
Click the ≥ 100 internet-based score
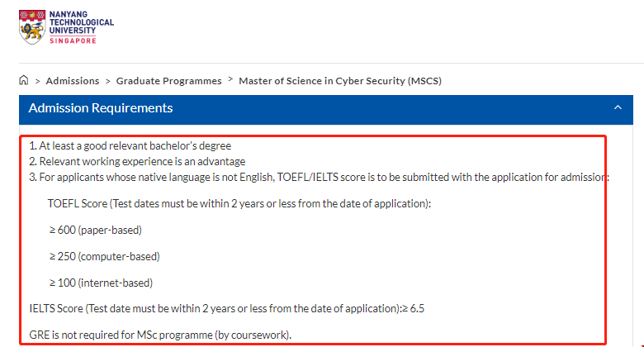(x=101, y=283)
